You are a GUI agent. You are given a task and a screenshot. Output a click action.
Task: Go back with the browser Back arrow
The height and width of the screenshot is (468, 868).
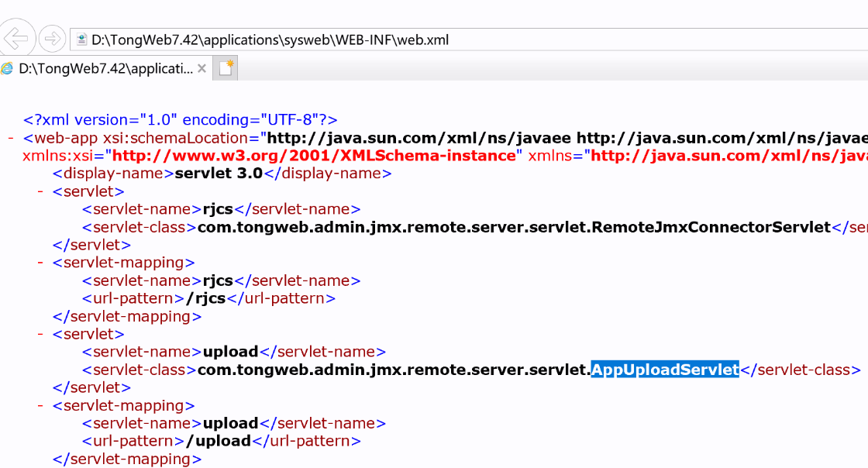tap(16, 39)
